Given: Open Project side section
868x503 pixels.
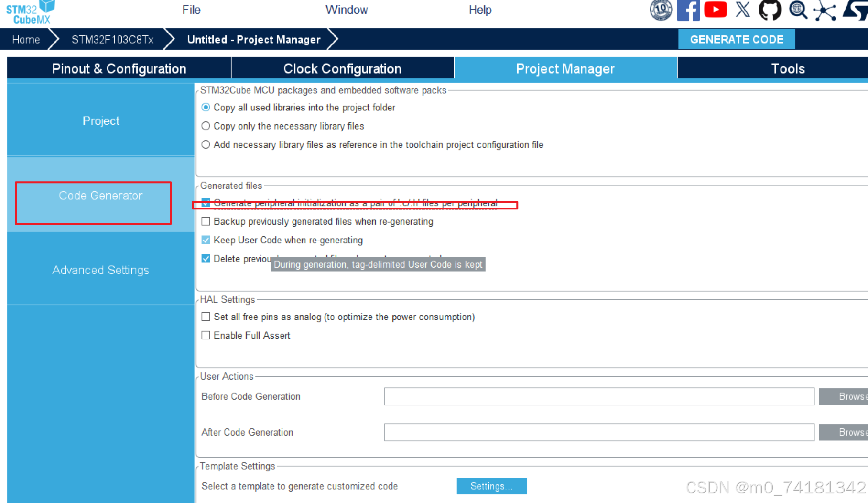Looking at the screenshot, I should [100, 120].
